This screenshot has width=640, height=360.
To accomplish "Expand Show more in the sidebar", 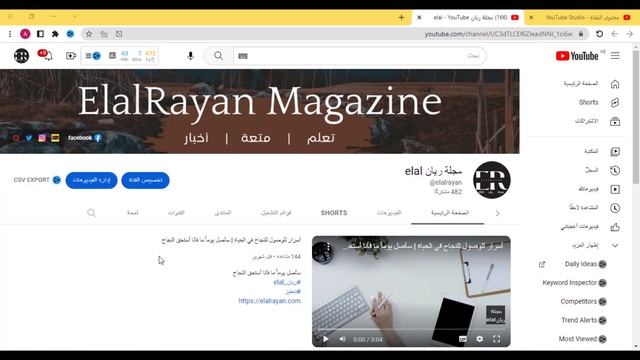I will pyautogui.click(x=590, y=245).
